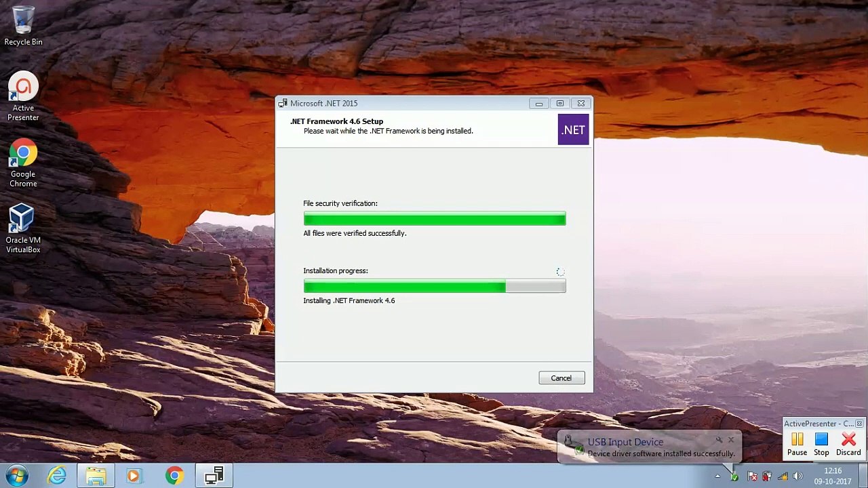Show hidden system tray icons
The image size is (868, 488).
click(717, 476)
